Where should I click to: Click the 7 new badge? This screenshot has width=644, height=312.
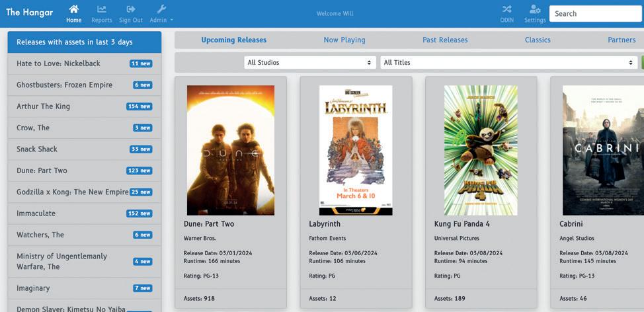pyautogui.click(x=143, y=288)
